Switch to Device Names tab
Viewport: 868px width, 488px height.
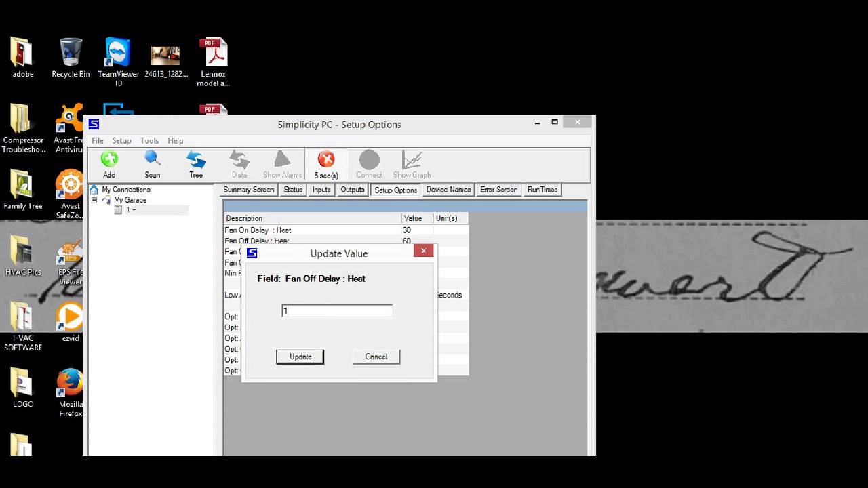[448, 190]
